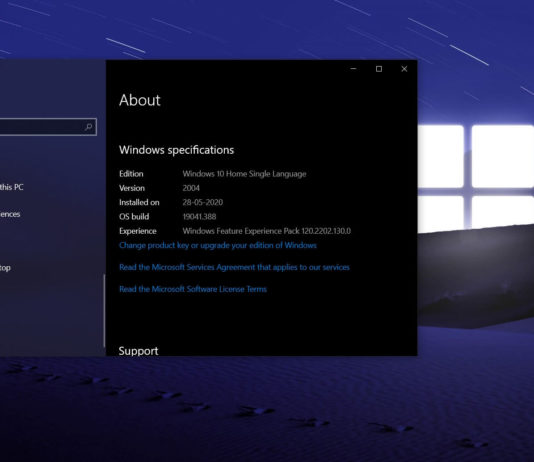Click the install date '28-05-2020'
Viewport: 534px width, 462px height.
pyautogui.click(x=203, y=202)
